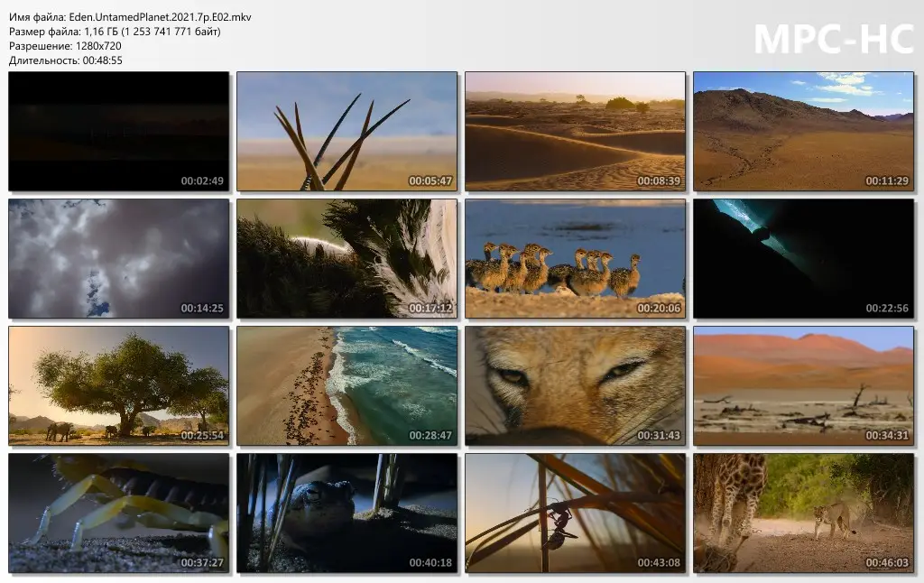Select the jackal face thumbnail at 00:31:43
The width and height of the screenshot is (924, 583).
tap(575, 386)
